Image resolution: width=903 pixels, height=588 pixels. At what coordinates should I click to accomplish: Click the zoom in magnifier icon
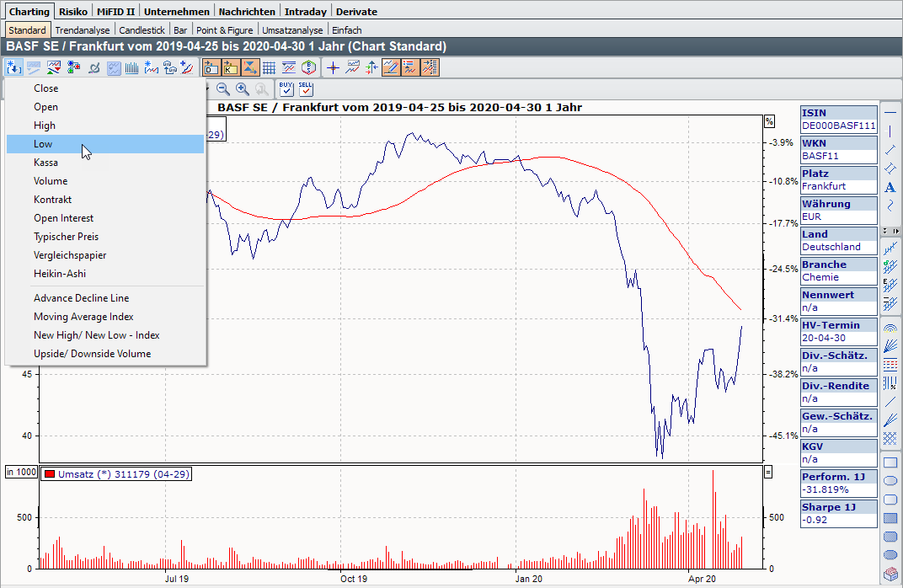pos(243,88)
